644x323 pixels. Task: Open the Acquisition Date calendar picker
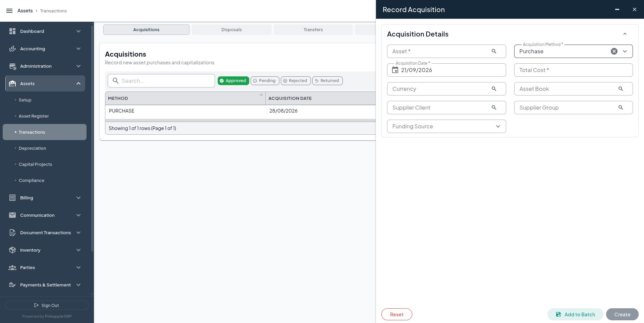395,70
